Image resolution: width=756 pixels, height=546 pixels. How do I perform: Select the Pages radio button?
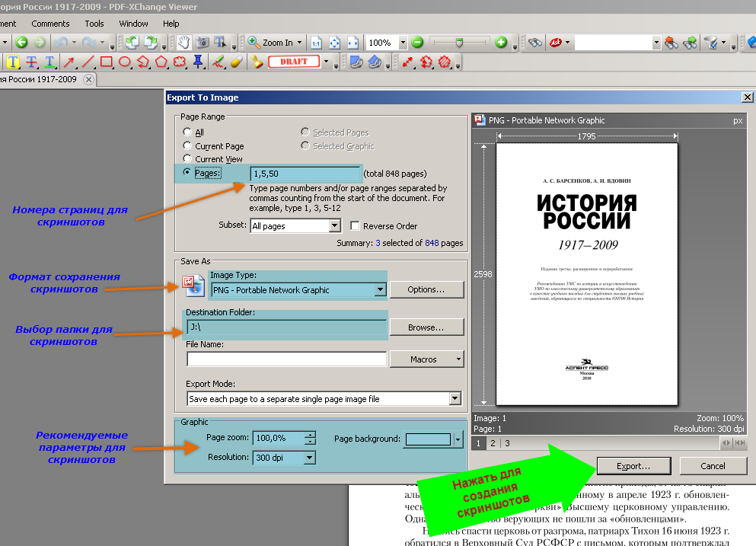(x=187, y=171)
